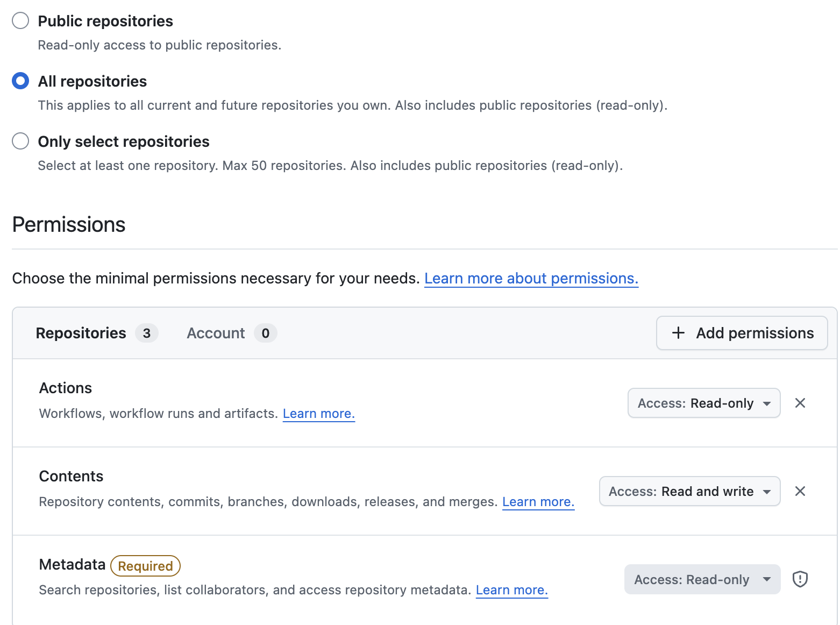Select the Public repositories option
The image size is (840, 625).
coord(20,20)
